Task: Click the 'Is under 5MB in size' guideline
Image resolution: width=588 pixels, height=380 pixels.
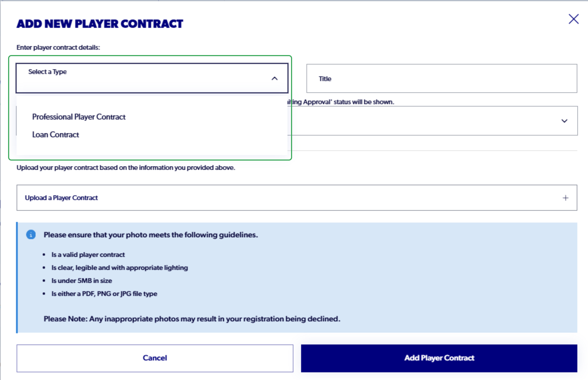Action: (x=82, y=281)
